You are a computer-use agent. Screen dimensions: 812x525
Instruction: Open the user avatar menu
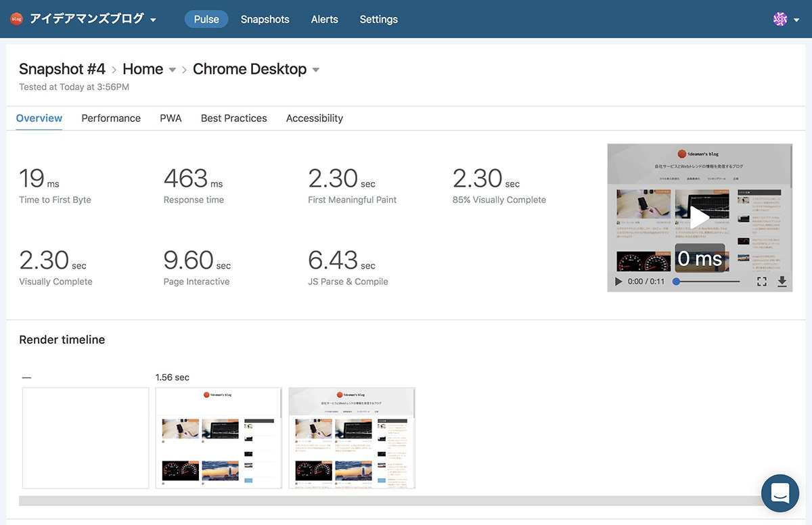[785, 19]
